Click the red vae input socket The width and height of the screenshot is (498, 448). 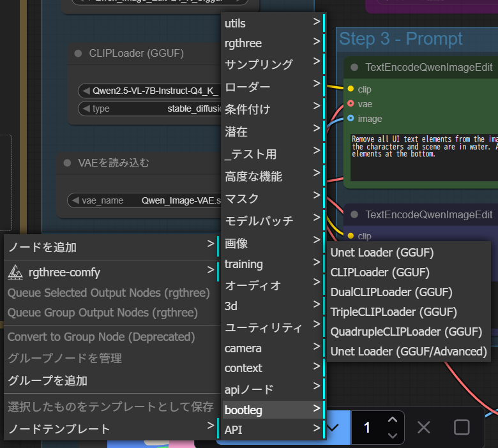351,103
